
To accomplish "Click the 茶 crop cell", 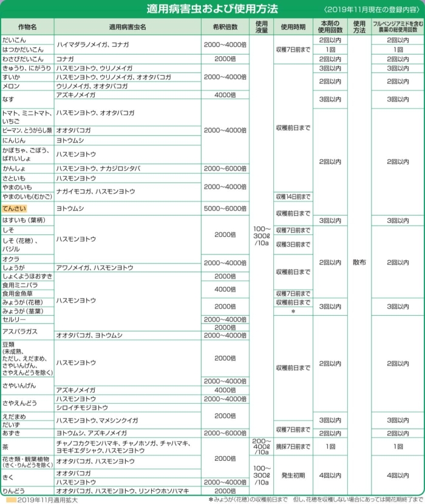I will coord(27,446).
